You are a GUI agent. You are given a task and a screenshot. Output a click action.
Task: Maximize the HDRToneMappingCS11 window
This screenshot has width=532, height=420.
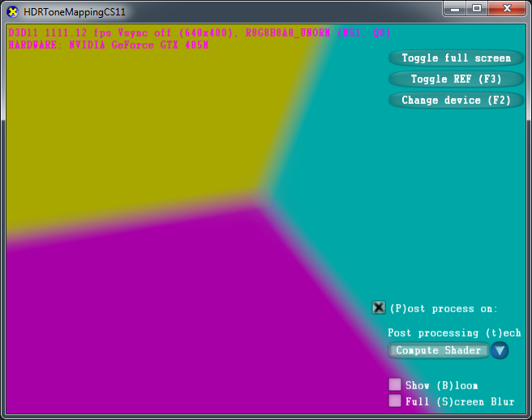[x=477, y=8]
